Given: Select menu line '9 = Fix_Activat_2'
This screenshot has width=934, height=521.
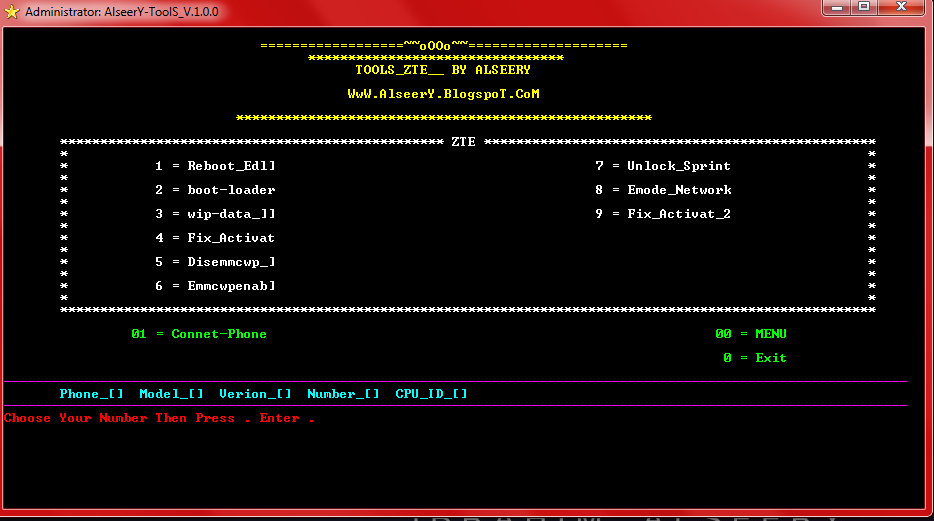Looking at the screenshot, I should [x=662, y=214].
